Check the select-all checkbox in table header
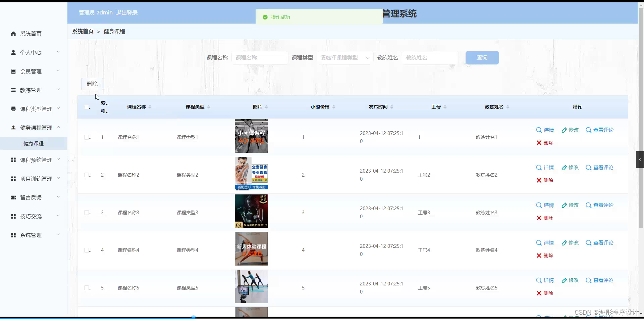The image size is (644, 319). 87,107
